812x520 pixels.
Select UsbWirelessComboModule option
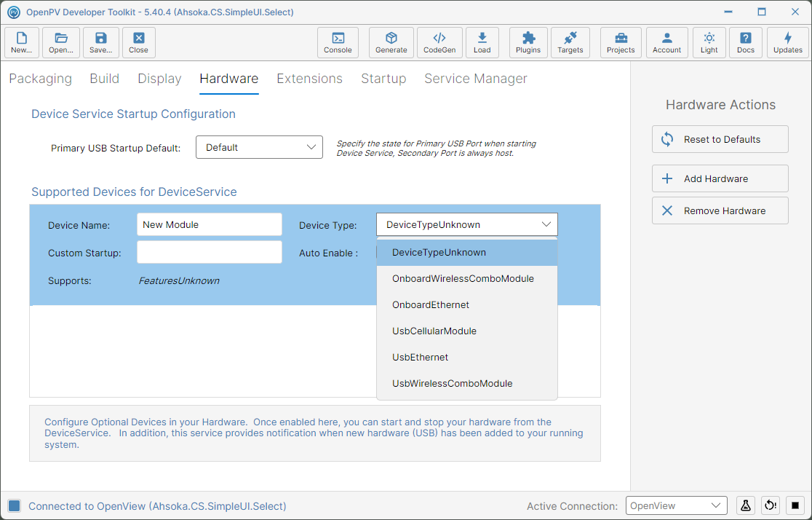[467, 384]
